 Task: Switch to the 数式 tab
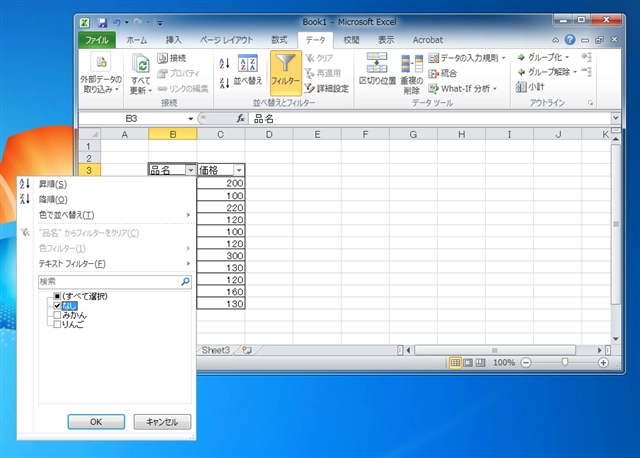pyautogui.click(x=279, y=40)
